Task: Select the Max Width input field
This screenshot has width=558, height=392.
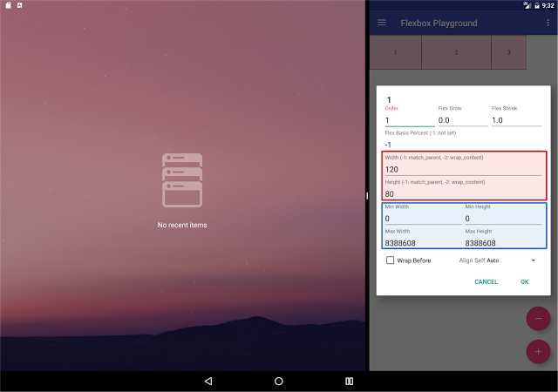Action: tap(422, 243)
